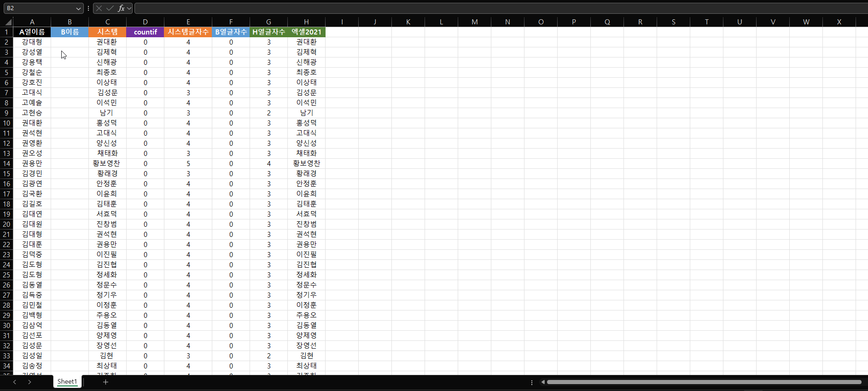Click the Enter checkmark icon in formula bar
This screenshot has width=868, height=391.
110,8
